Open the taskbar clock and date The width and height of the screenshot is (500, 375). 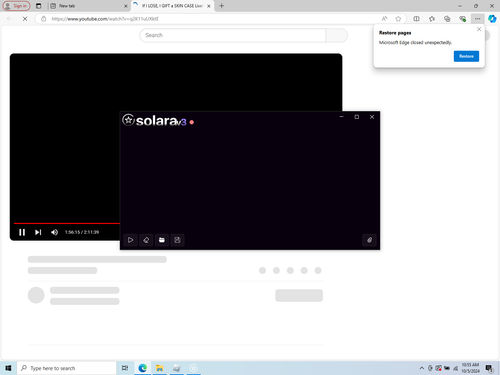point(470,368)
